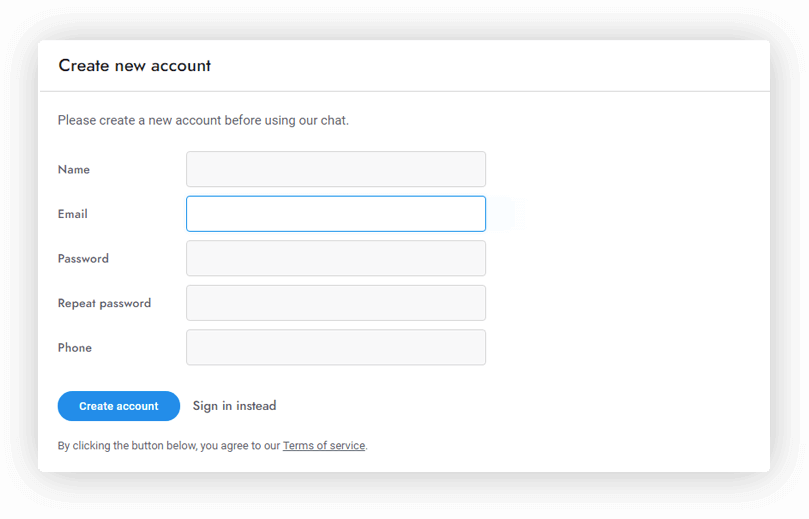The image size is (809, 519).
Task: Focus the Phone number field
Action: coord(336,347)
